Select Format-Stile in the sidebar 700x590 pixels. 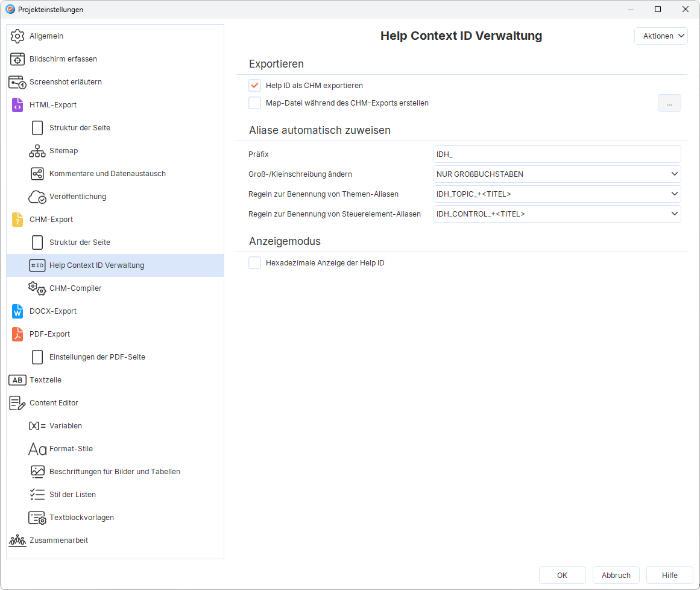[71, 449]
